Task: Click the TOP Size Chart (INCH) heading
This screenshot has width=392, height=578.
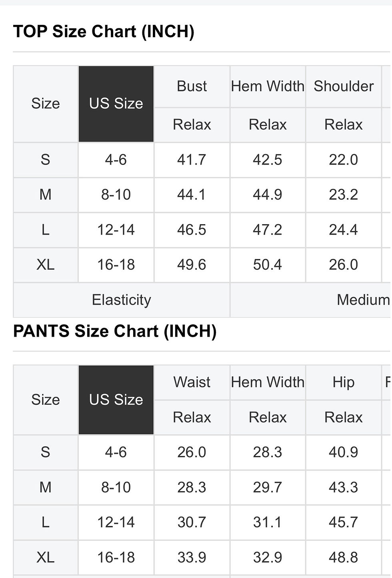Action: point(104,32)
